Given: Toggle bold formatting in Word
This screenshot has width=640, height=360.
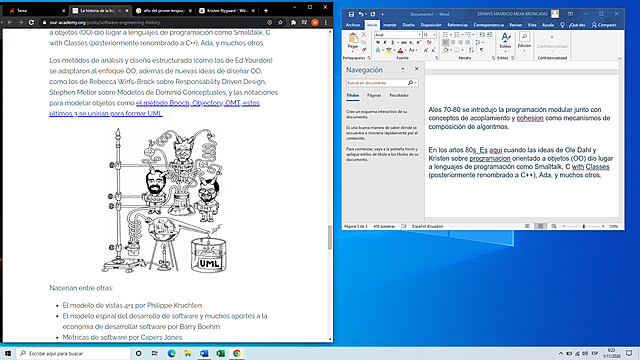Looking at the screenshot, I should click(x=378, y=42).
